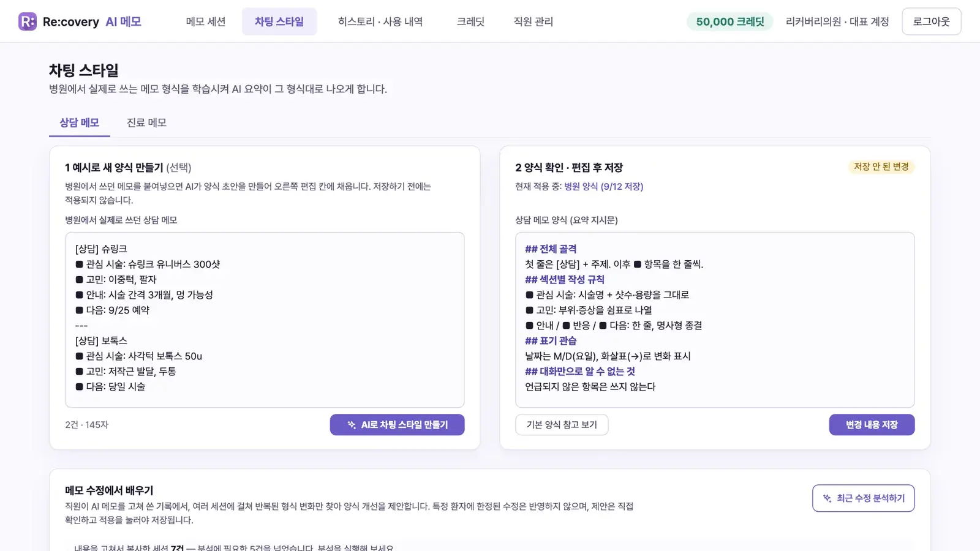Click the '2건 · 145자' counter text

click(x=87, y=425)
